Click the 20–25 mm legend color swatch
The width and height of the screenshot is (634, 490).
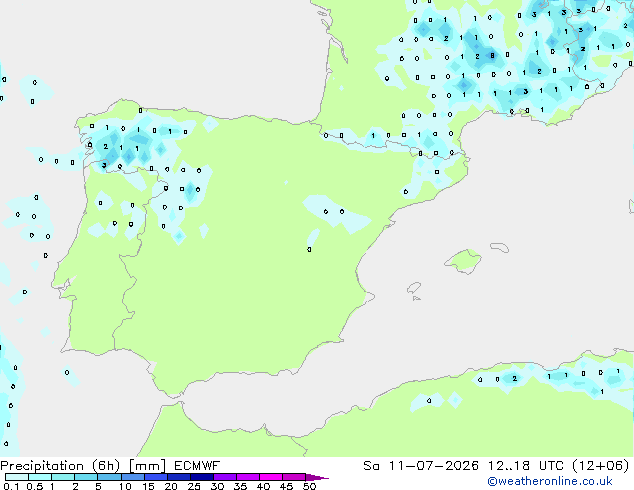click(x=179, y=477)
